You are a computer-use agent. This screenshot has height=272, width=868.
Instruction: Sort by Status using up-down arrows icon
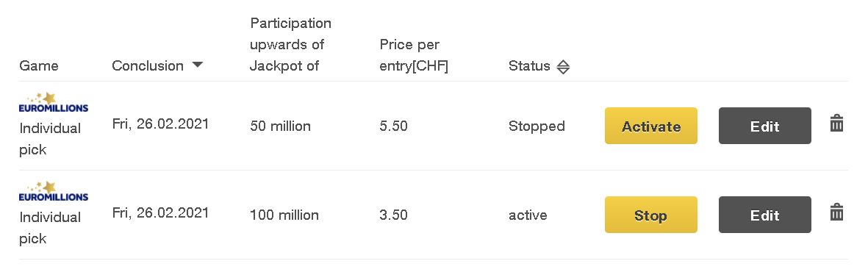(563, 67)
